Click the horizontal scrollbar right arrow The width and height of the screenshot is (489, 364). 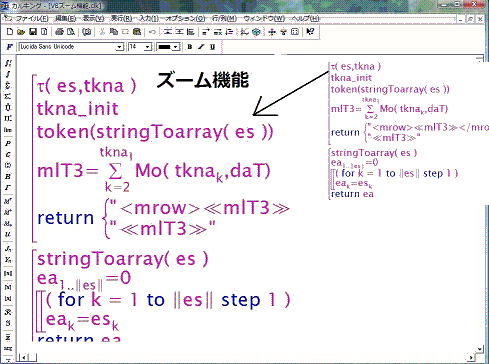[x=472, y=358]
